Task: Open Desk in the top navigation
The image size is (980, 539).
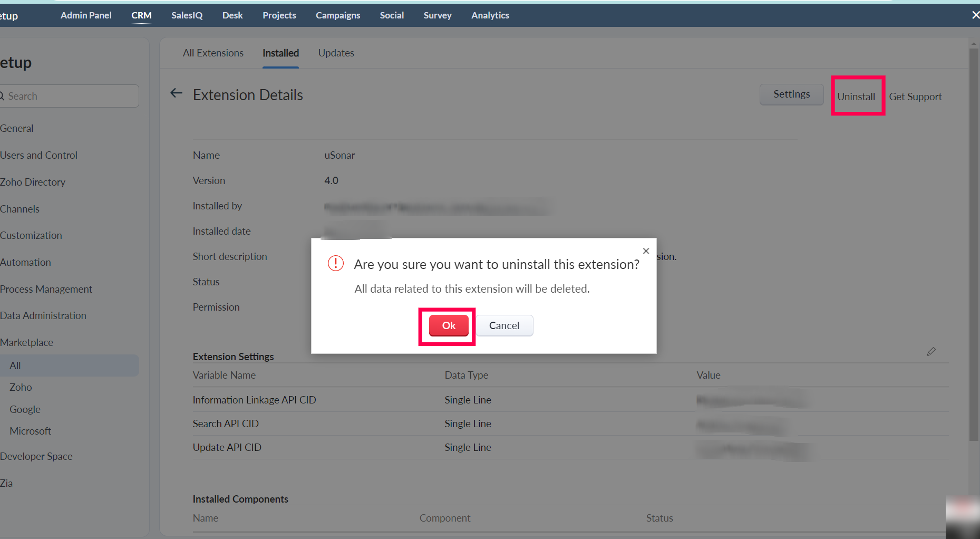Action: coord(232,15)
